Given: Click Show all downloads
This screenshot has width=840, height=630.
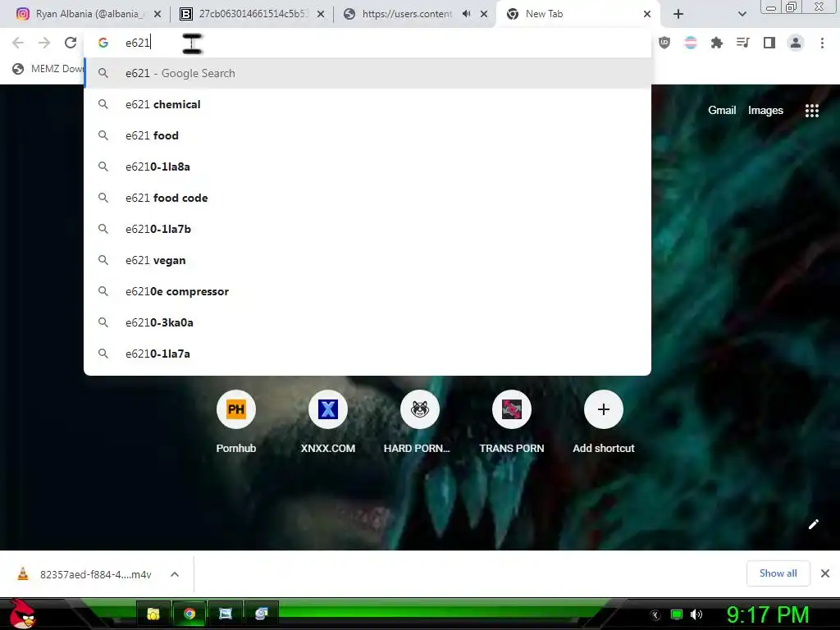Looking at the screenshot, I should 778,573.
